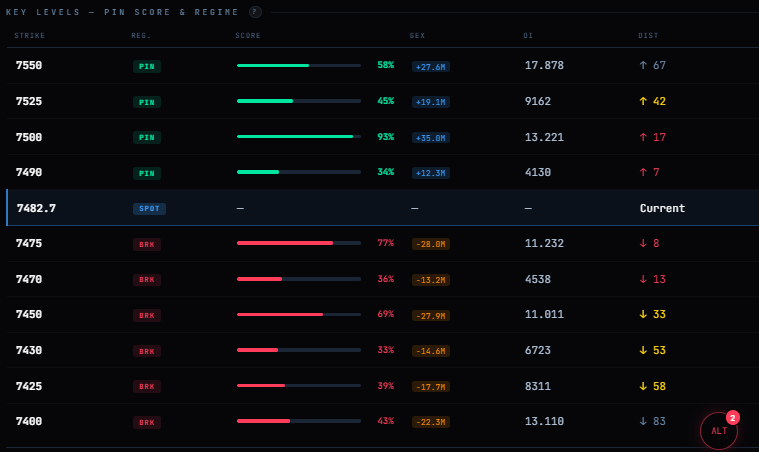Click the +35.0M GEX badge
Image resolution: width=759 pixels, height=452 pixels.
[431, 138]
